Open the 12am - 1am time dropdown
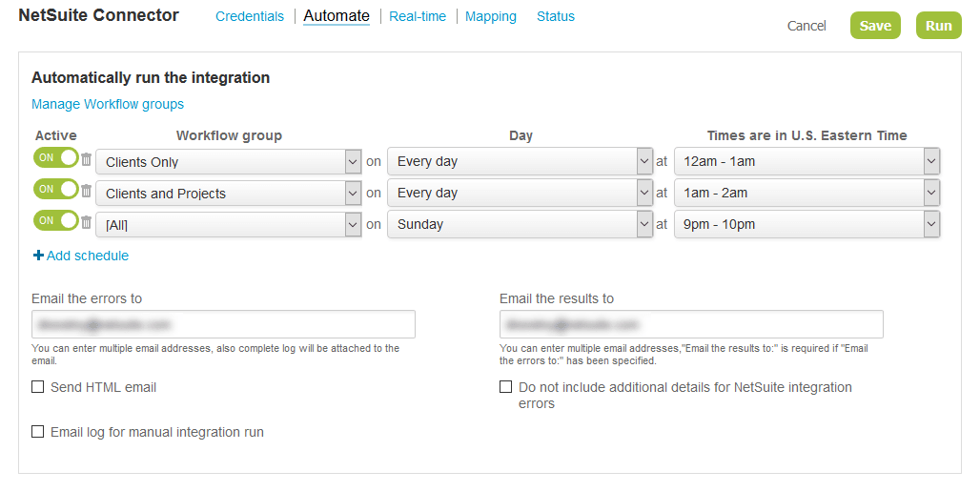Viewport: 980px width, 492px height. click(806, 161)
